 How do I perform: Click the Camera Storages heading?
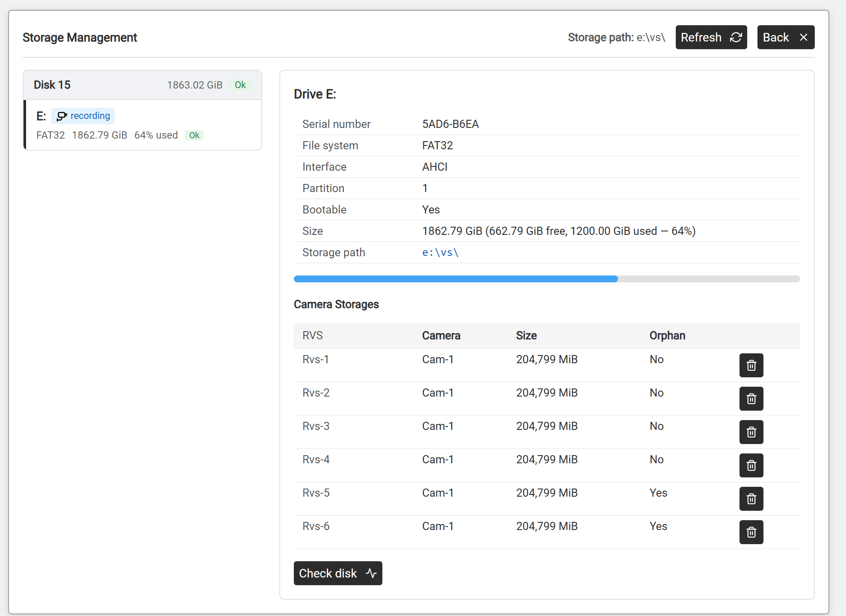pos(336,304)
